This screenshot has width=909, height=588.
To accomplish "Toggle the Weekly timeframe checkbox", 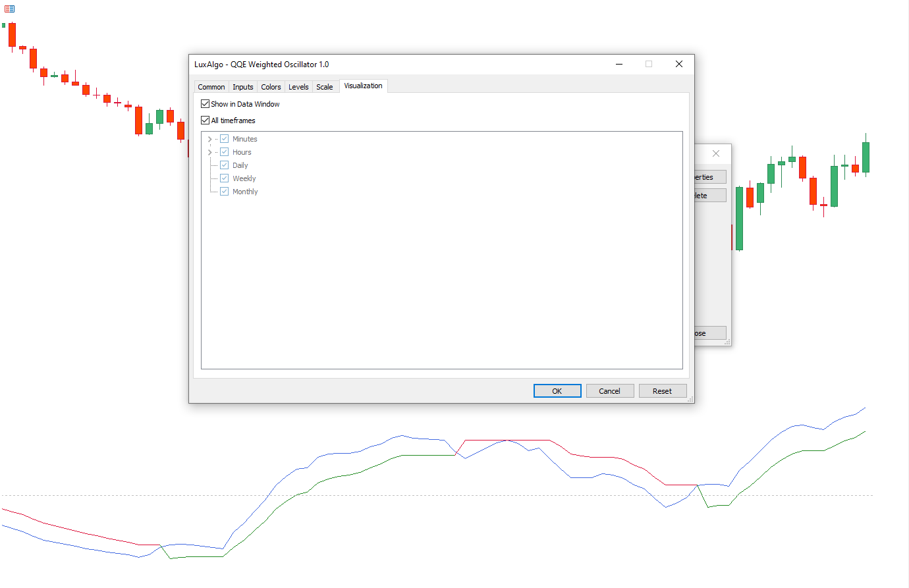I will coord(225,178).
